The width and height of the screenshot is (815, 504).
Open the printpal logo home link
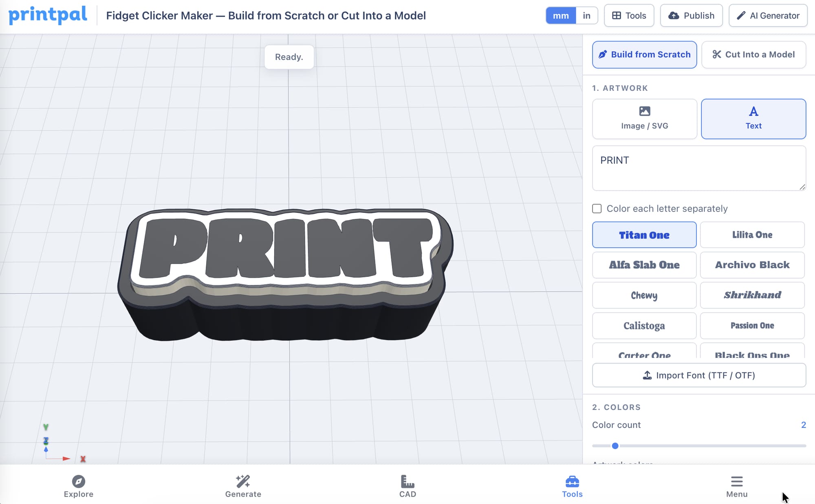tap(48, 15)
